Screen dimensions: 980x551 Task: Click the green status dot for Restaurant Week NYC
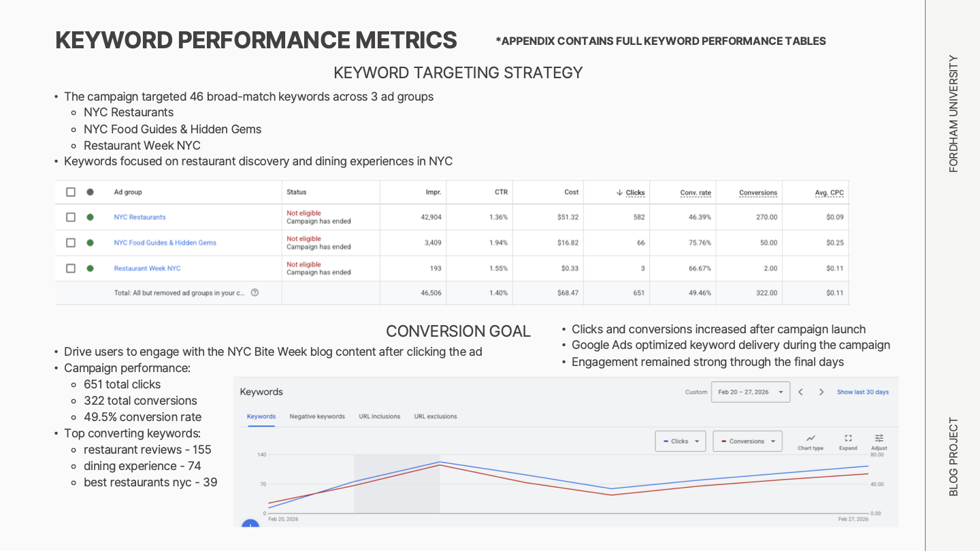[90, 268]
